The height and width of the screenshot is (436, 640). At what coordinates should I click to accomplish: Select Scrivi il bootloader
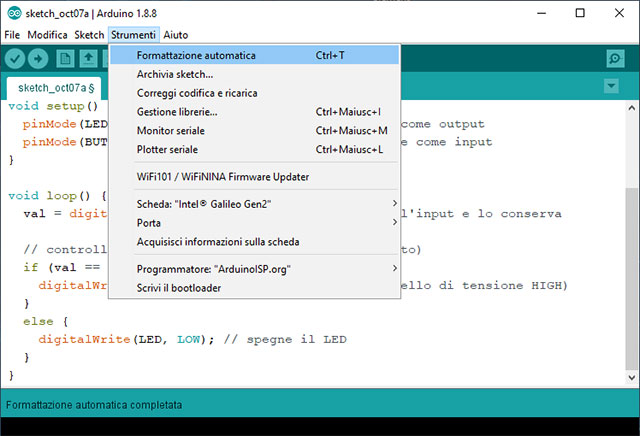pyautogui.click(x=254, y=288)
